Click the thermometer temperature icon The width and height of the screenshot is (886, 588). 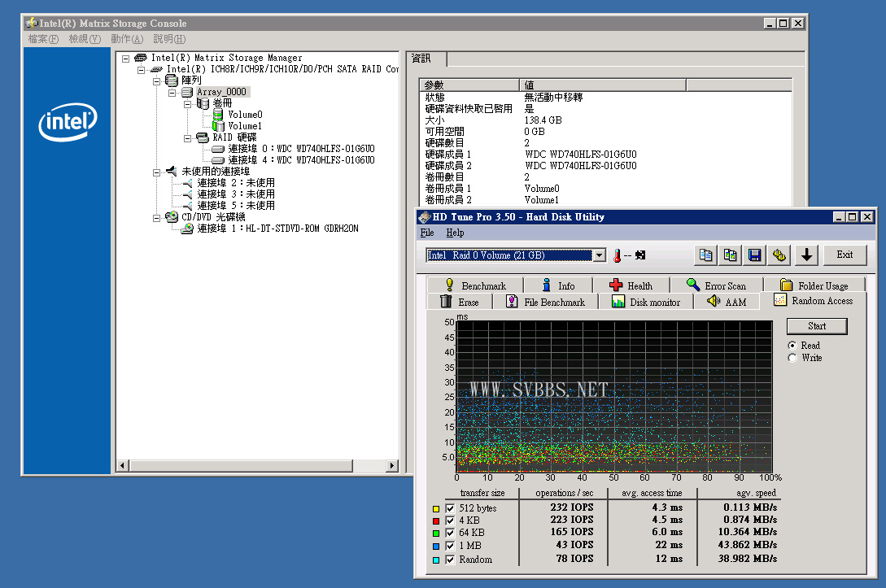coord(618,255)
